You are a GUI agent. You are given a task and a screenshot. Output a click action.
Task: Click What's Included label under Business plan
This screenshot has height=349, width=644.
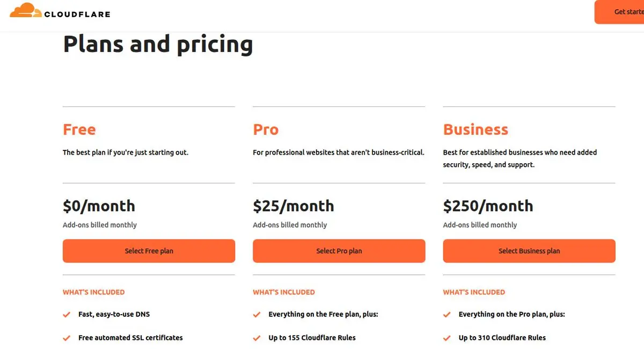[474, 292]
